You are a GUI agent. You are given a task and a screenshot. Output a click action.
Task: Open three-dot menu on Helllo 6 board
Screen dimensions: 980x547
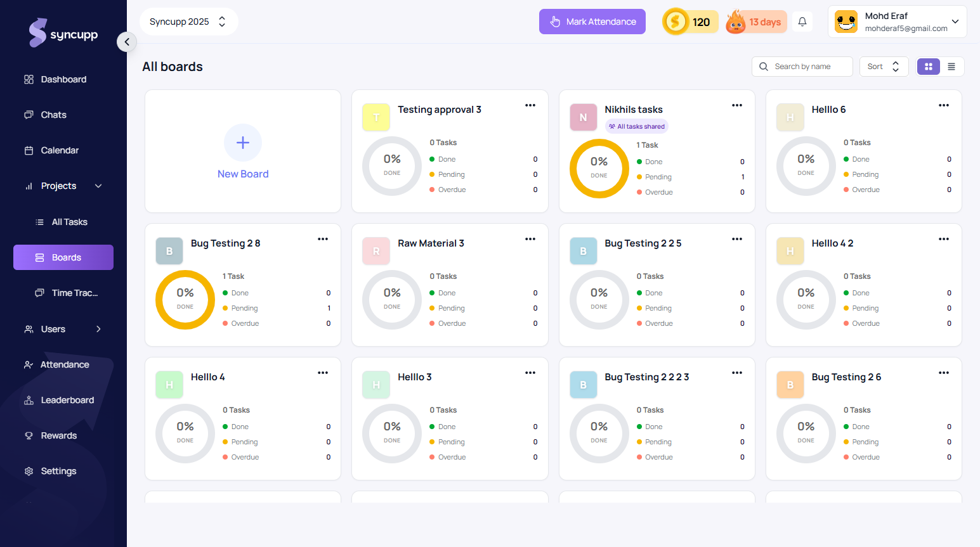tap(944, 105)
